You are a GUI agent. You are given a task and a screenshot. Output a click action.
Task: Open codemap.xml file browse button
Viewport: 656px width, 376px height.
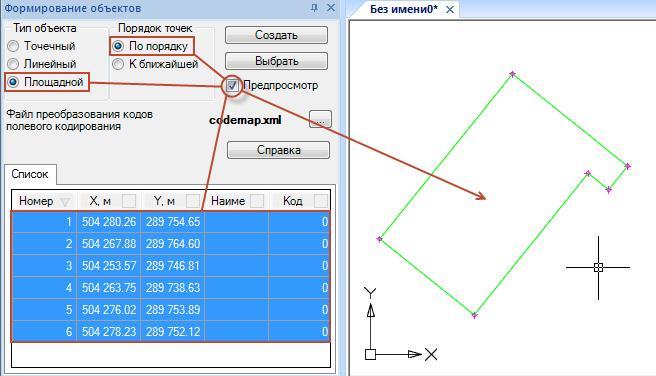[x=320, y=119]
